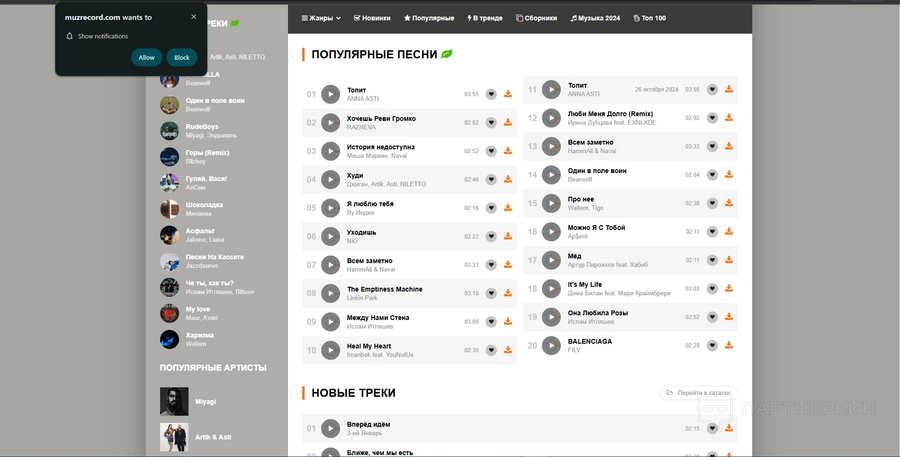Allow notifications from muzrecord.com
The width and height of the screenshot is (900, 457).
pyautogui.click(x=146, y=57)
